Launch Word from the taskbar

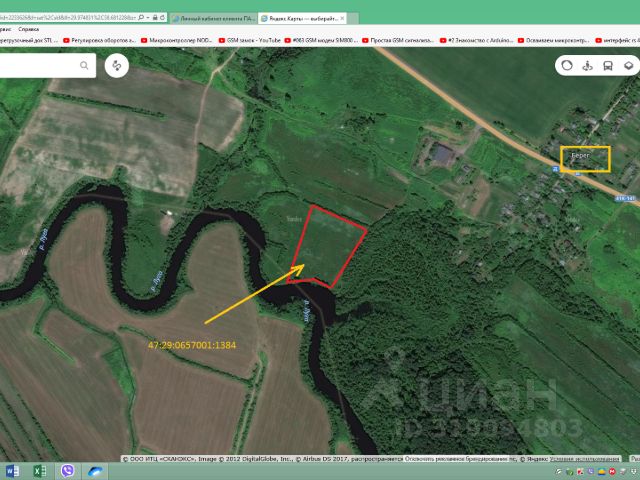12,471
